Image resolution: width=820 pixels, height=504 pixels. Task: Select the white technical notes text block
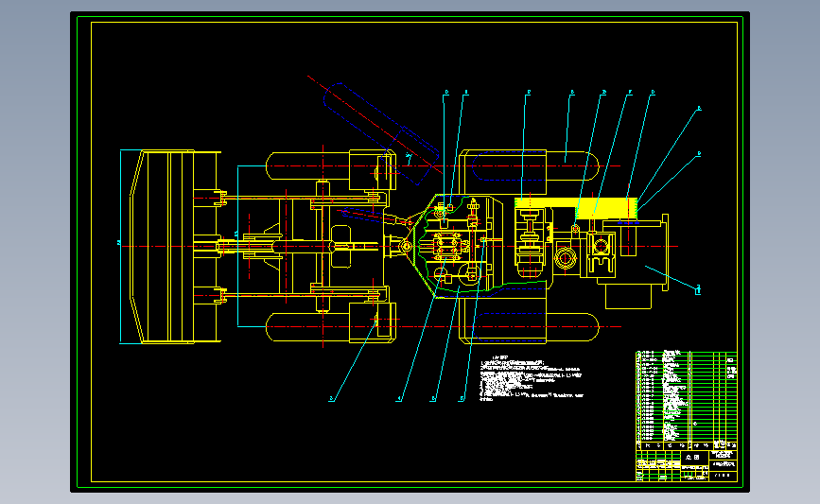tap(532, 379)
